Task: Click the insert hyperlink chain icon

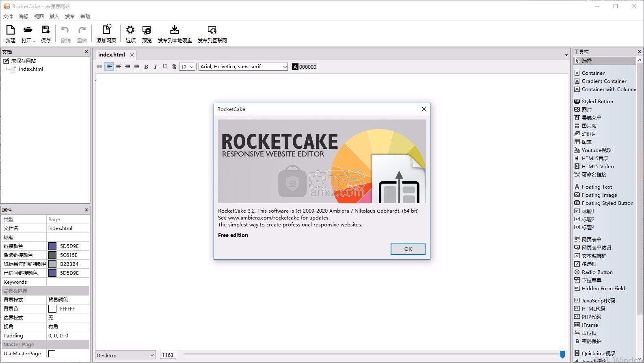Action: click(x=99, y=67)
